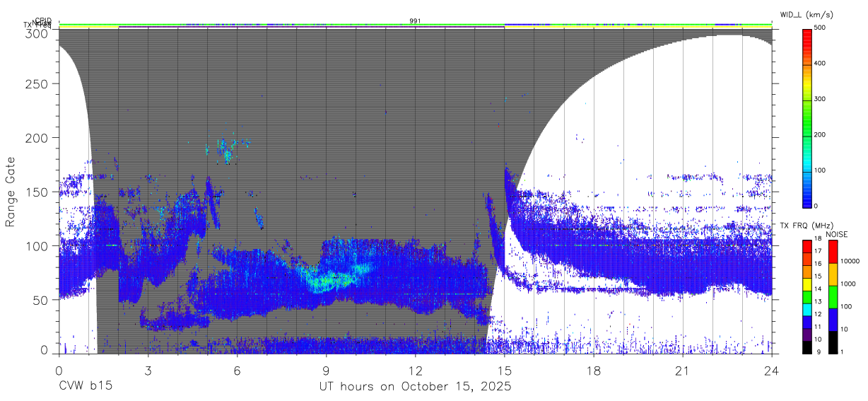Screen dimensions: 868x401
Task: Click the 'NOISE' legend title
Action: click(x=838, y=234)
